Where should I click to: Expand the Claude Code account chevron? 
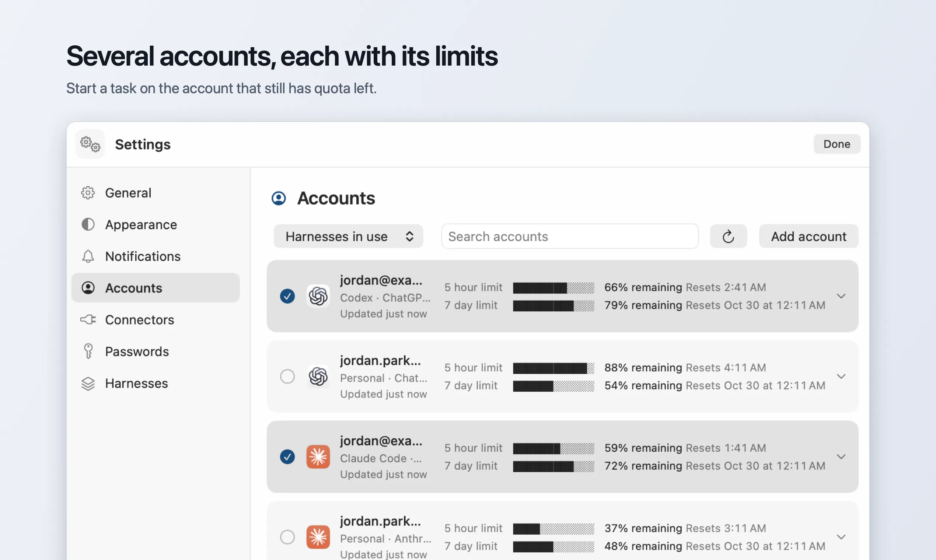click(x=841, y=457)
